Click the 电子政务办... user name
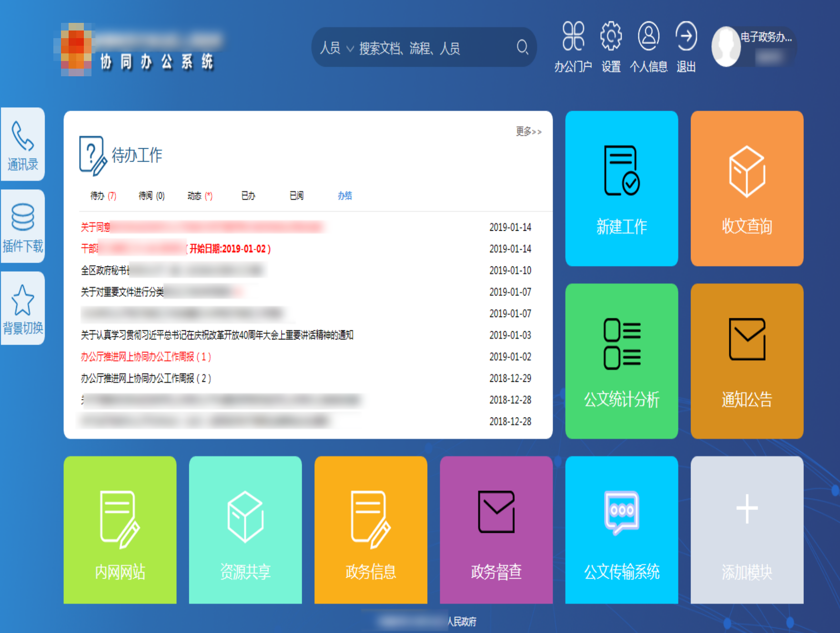 766,37
